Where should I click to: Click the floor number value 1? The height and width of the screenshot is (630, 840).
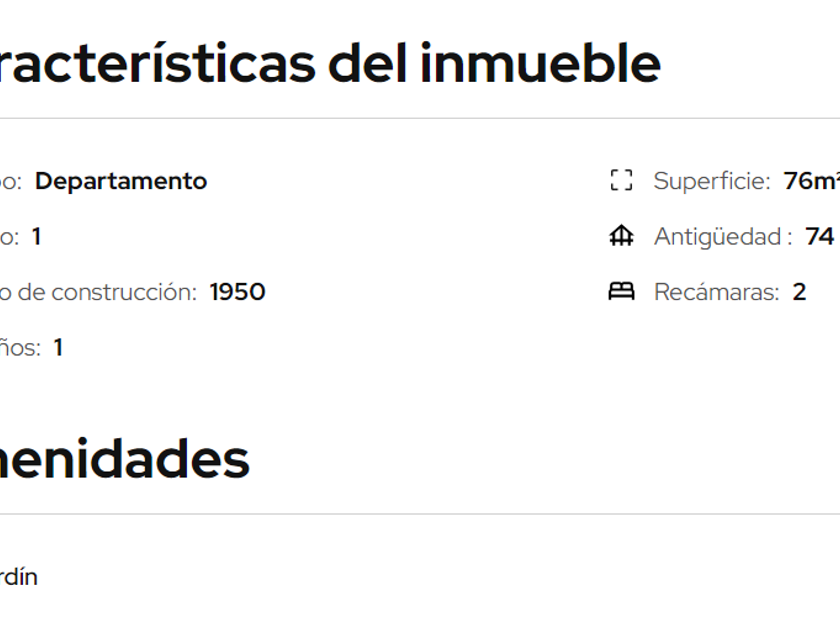(36, 237)
